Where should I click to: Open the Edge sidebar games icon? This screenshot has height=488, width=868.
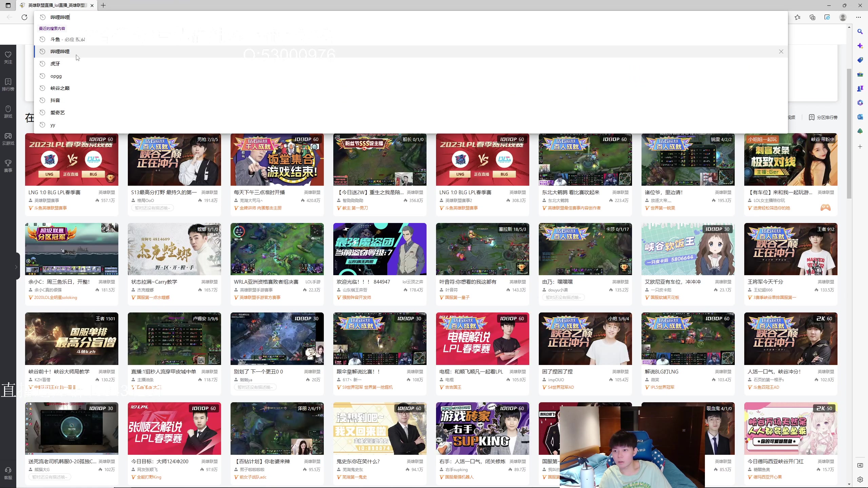click(860, 88)
